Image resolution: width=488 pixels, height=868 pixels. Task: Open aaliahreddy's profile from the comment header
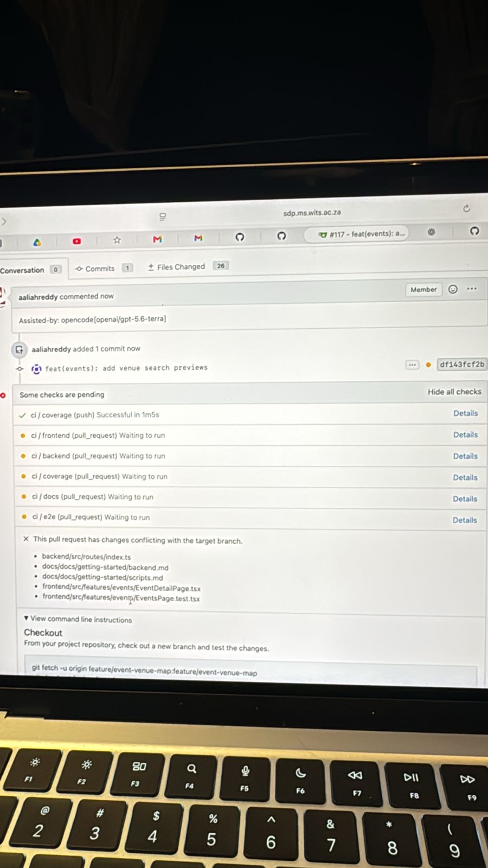point(38,297)
